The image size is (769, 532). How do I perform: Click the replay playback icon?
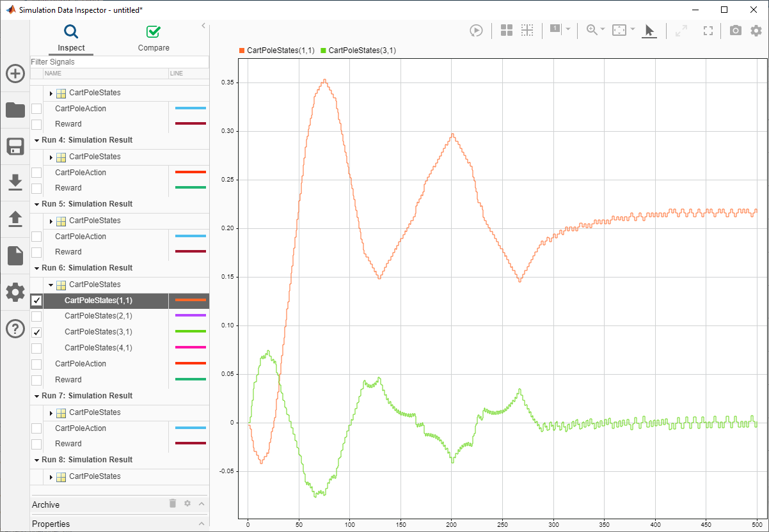point(476,29)
